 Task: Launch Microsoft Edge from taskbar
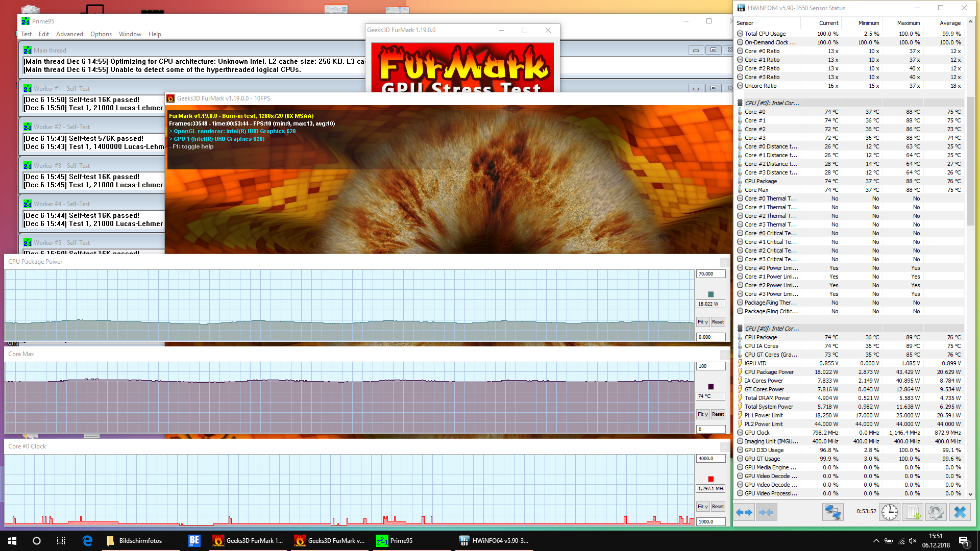tap(87, 541)
